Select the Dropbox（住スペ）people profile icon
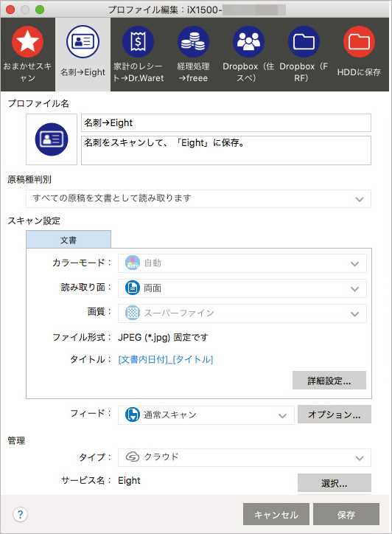 click(248, 42)
